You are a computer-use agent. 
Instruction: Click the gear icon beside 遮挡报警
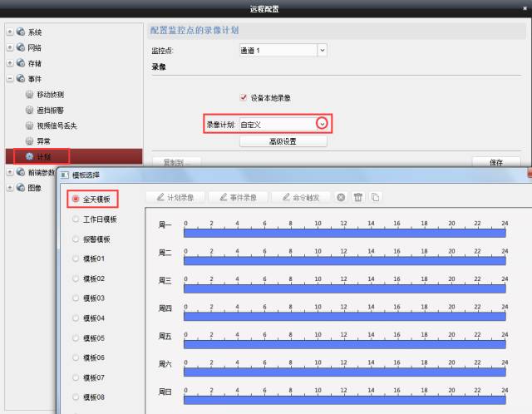(x=30, y=110)
